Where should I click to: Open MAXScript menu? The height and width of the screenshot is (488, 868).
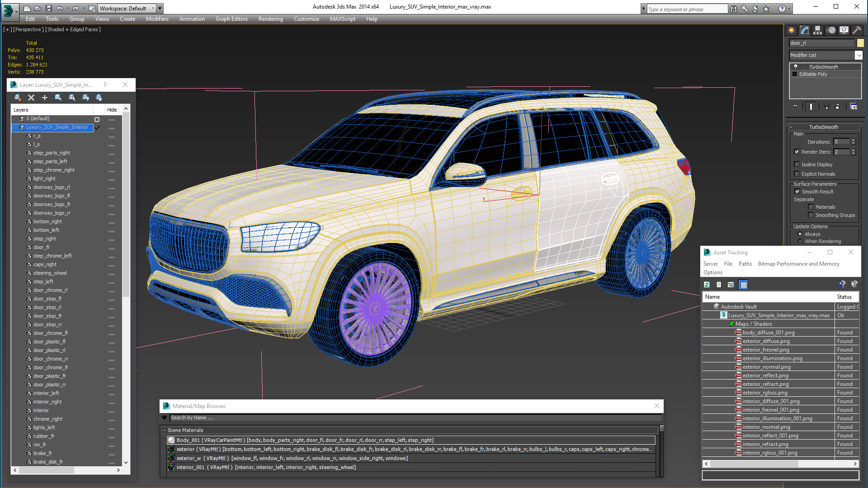click(x=343, y=19)
